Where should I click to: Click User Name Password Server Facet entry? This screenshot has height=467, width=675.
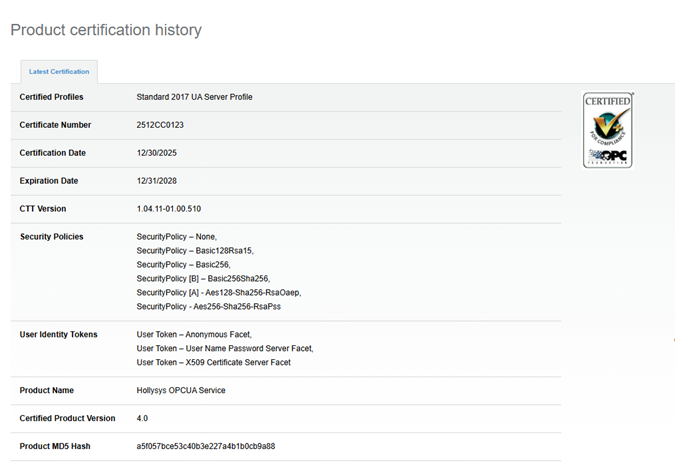point(224,348)
